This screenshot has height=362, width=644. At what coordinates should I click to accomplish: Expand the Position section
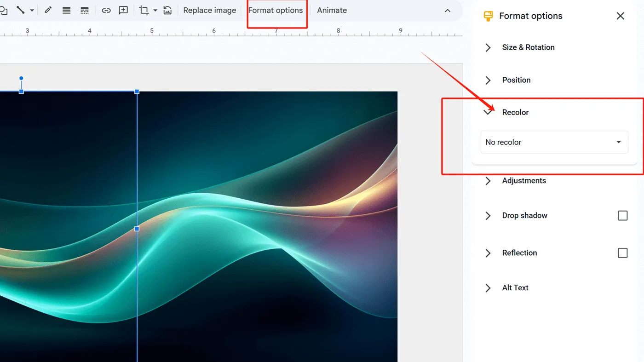click(x=516, y=80)
